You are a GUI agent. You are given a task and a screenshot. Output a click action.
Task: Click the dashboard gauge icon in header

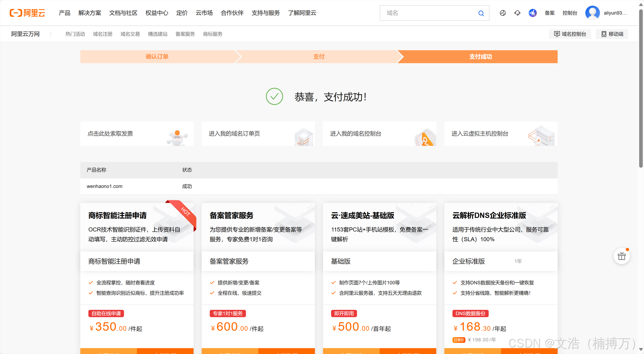[502, 13]
